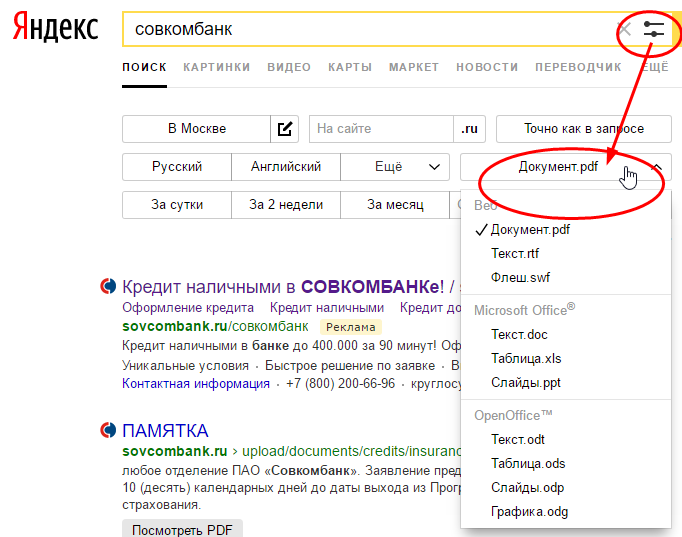Toggle the В Москве region filter

(197, 129)
